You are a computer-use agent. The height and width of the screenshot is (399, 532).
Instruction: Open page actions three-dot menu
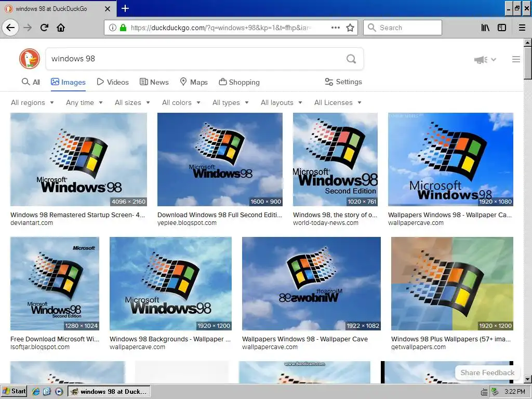336,28
